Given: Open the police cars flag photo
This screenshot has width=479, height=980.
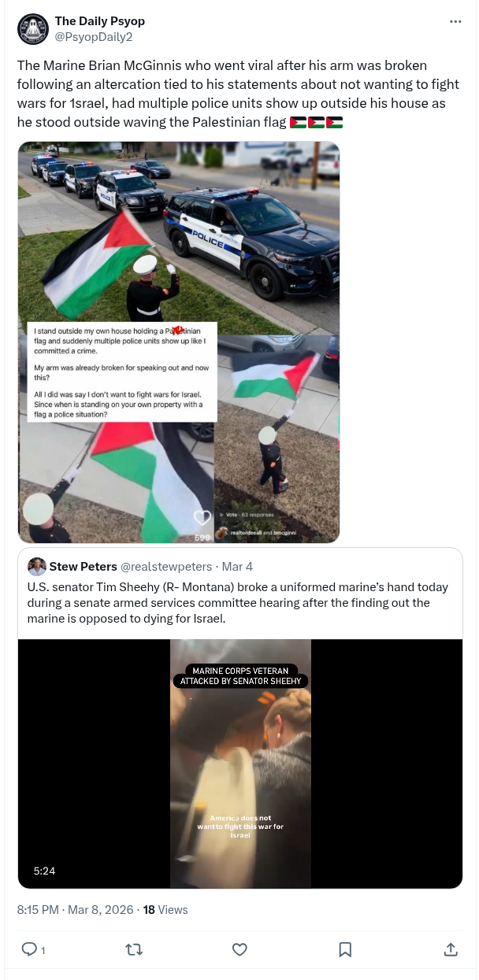Looking at the screenshot, I should 179,342.
